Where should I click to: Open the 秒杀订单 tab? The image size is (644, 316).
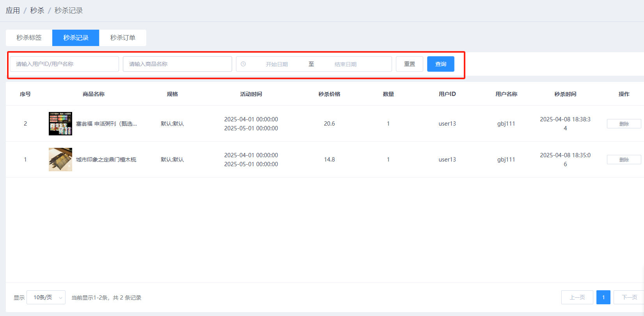point(122,38)
